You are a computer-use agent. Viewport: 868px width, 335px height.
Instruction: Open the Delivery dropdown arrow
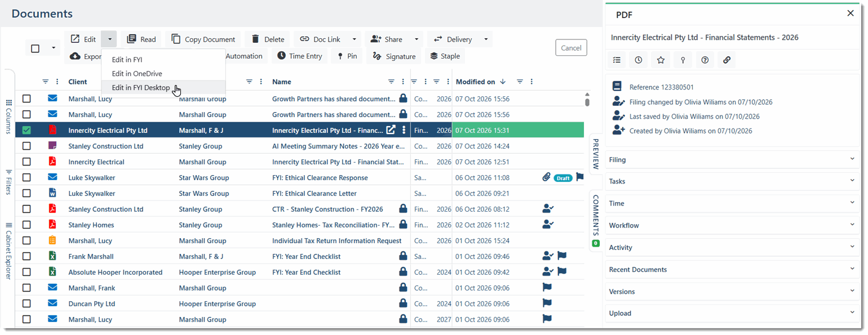pyautogui.click(x=486, y=39)
